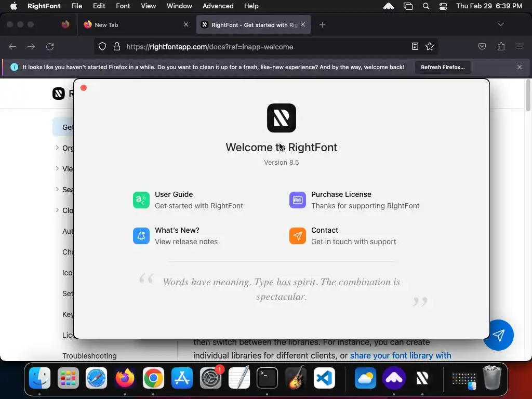Click the User Guide title text
532x399 pixels.
(x=174, y=194)
